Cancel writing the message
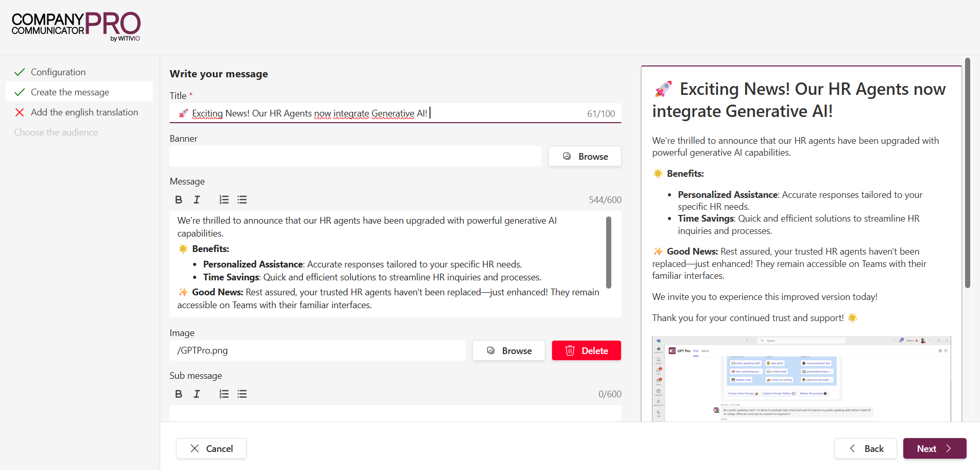Screen dimensions: 980x470 211,448
